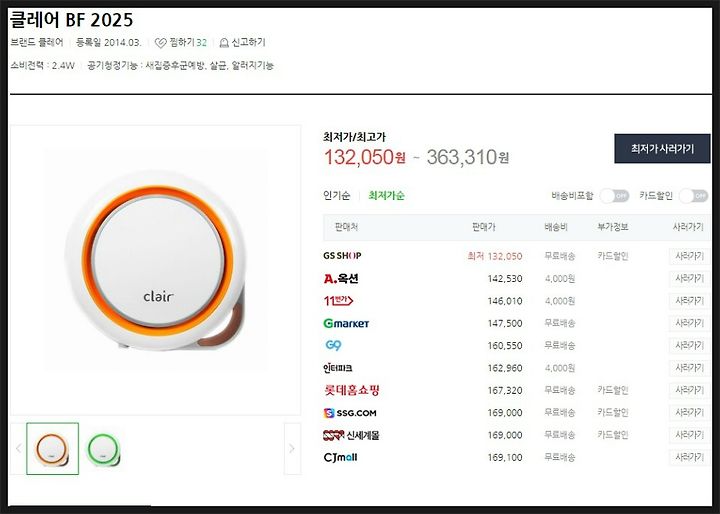Click the 169,100 price for CJmall

click(505, 458)
